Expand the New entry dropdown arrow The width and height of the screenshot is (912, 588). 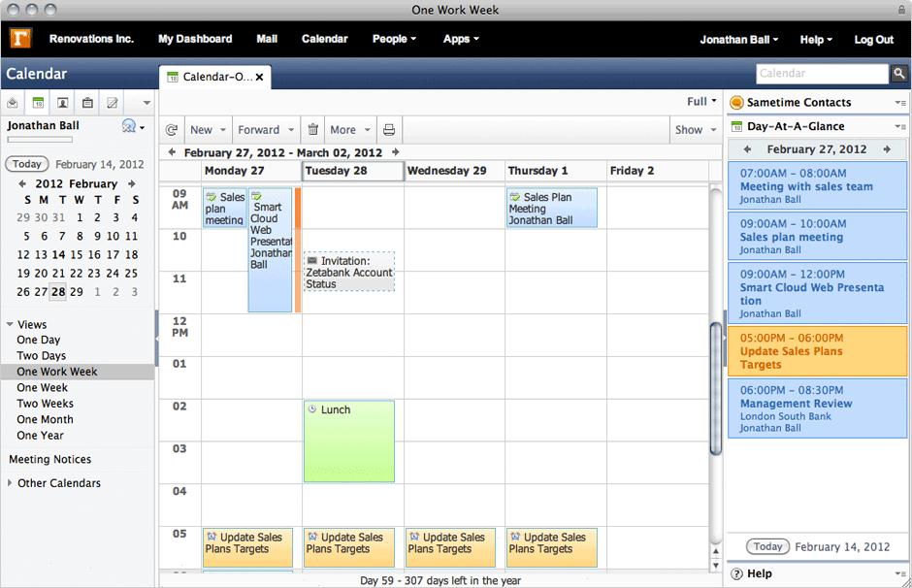coord(223,130)
